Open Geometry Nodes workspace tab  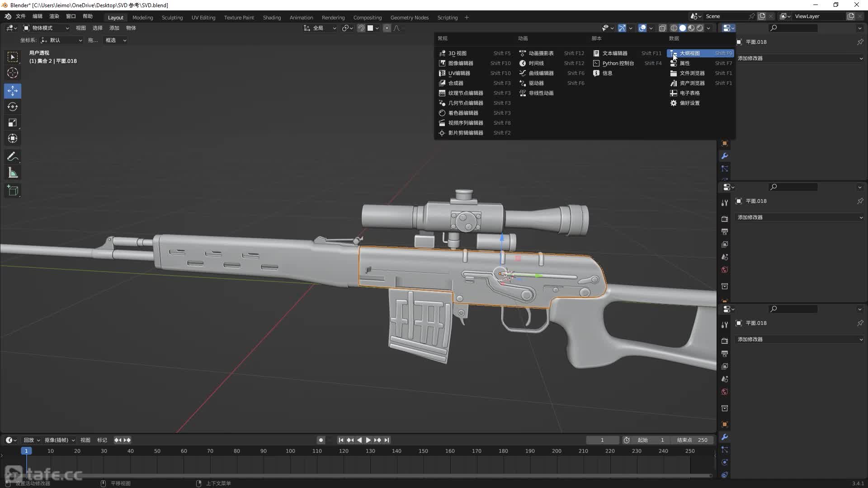coord(409,18)
